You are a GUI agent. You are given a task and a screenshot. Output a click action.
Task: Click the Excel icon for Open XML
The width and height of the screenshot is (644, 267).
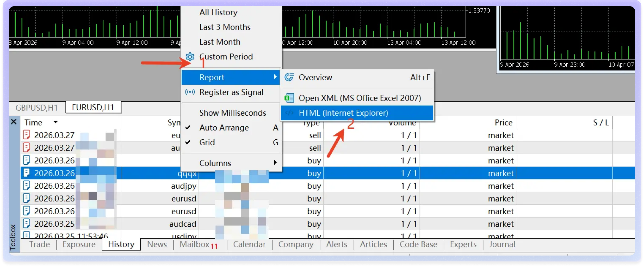pyautogui.click(x=289, y=98)
